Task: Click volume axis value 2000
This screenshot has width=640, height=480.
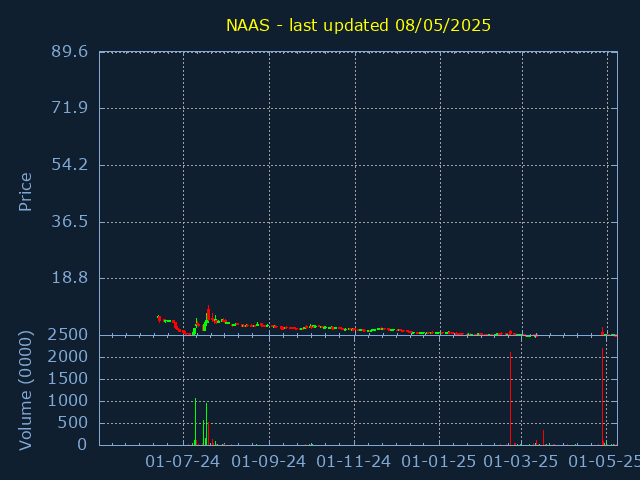Action: (x=68, y=357)
